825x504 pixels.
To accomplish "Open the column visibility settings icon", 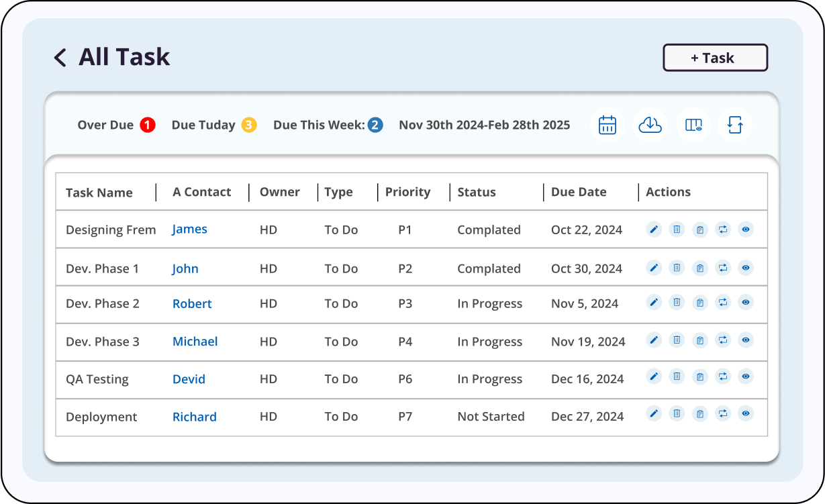I will [x=693, y=125].
